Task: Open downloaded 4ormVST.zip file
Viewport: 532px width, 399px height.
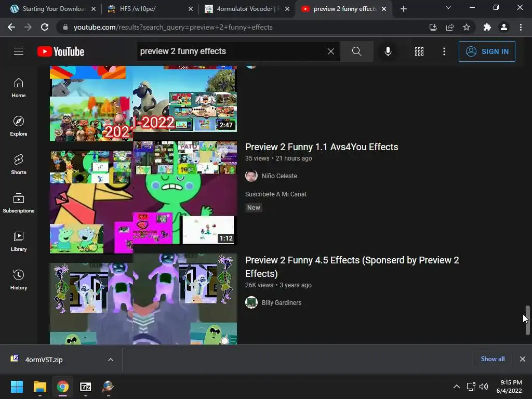Action: pyautogui.click(x=44, y=360)
